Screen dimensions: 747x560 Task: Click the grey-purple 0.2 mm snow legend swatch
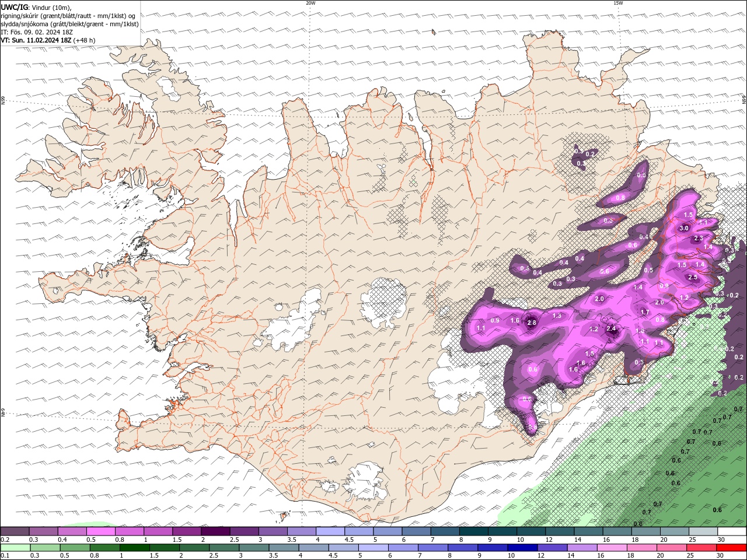coord(15,531)
